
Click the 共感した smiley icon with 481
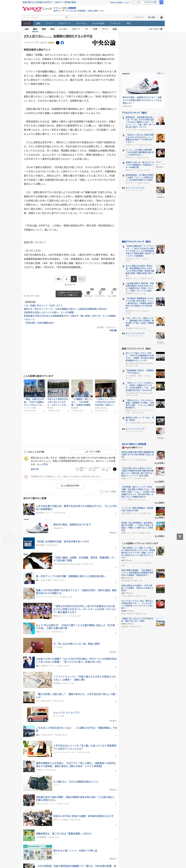pos(77,469)
